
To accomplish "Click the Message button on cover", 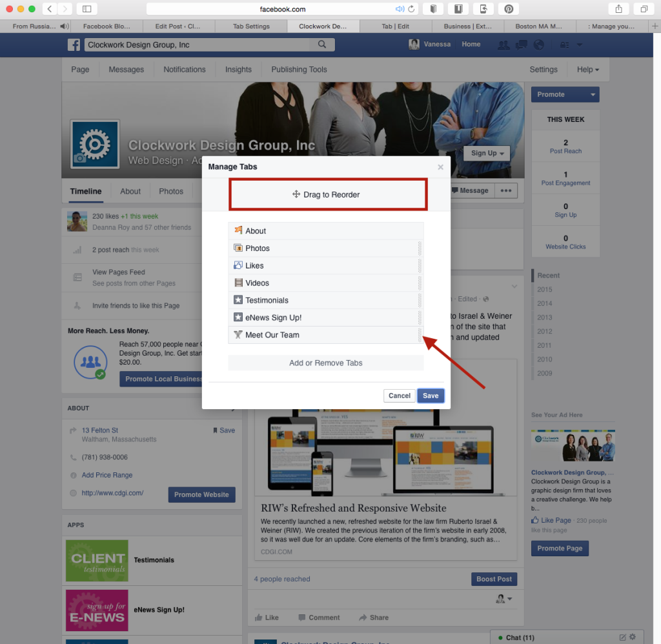I will coord(470,190).
